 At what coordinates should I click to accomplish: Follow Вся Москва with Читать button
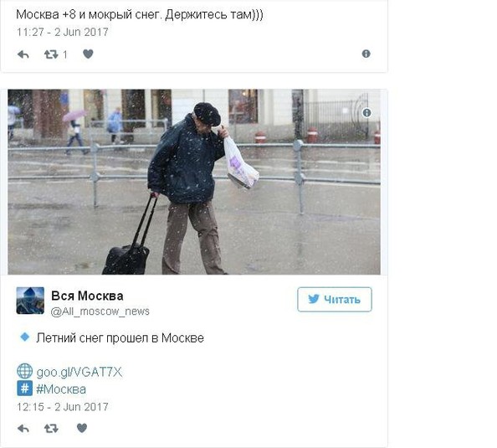[x=335, y=300]
